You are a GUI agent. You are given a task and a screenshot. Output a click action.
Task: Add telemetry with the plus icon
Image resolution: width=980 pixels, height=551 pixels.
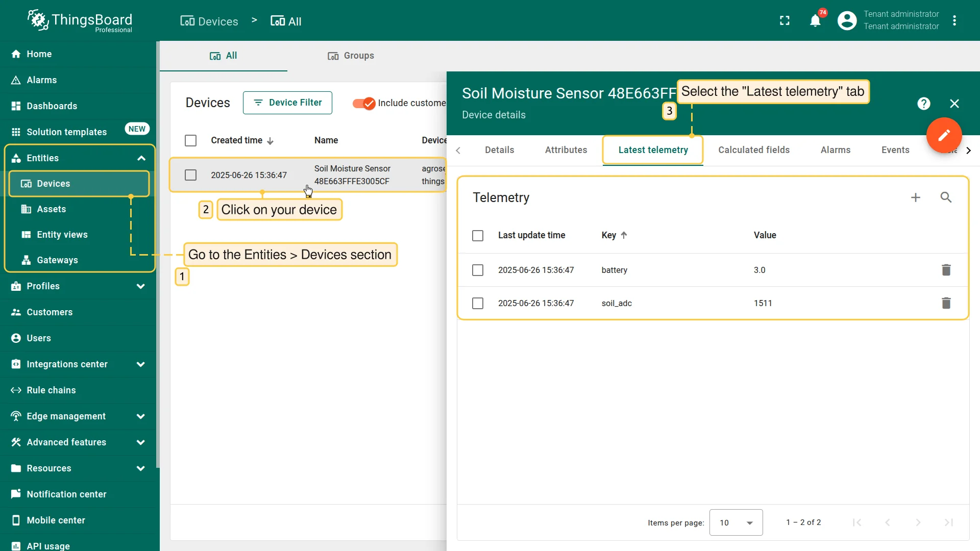(x=916, y=197)
